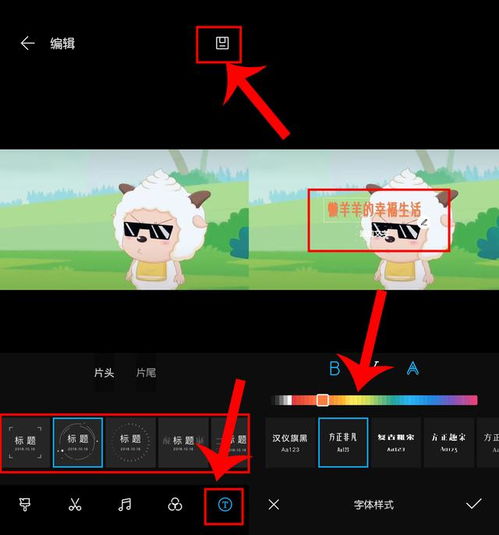Tap the 字体样式 label

coord(373,505)
